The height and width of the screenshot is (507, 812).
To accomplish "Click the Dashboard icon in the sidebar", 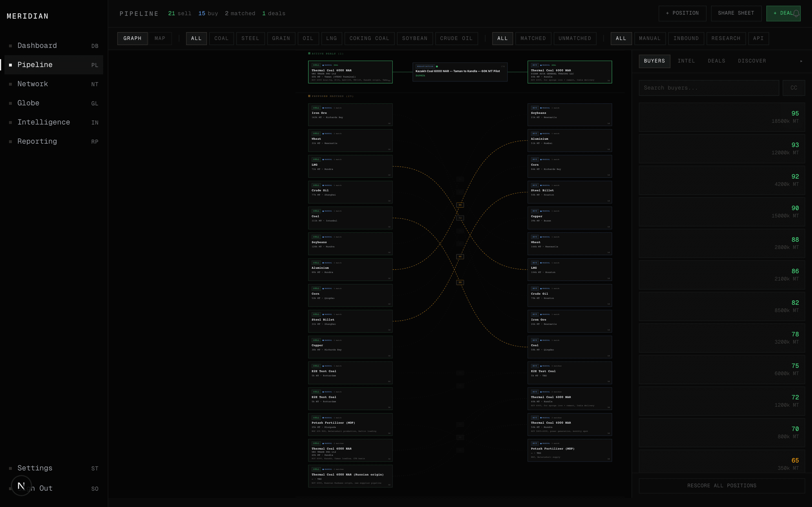I will point(10,46).
